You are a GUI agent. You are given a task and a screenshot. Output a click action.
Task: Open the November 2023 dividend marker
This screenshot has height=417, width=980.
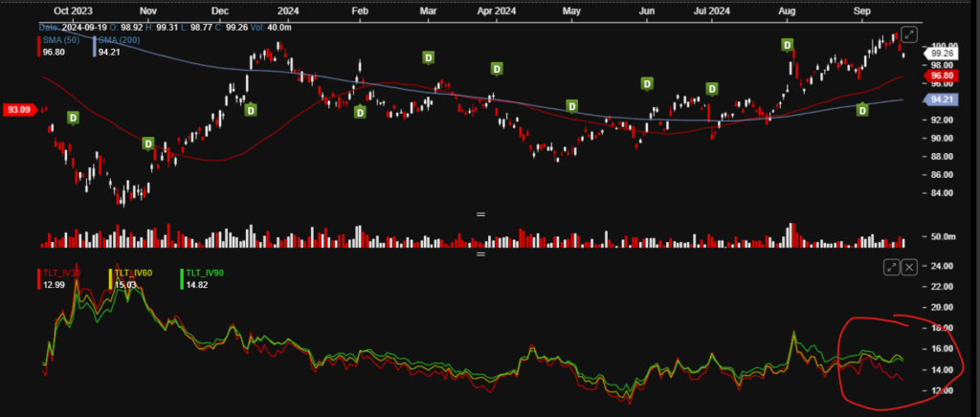[148, 143]
